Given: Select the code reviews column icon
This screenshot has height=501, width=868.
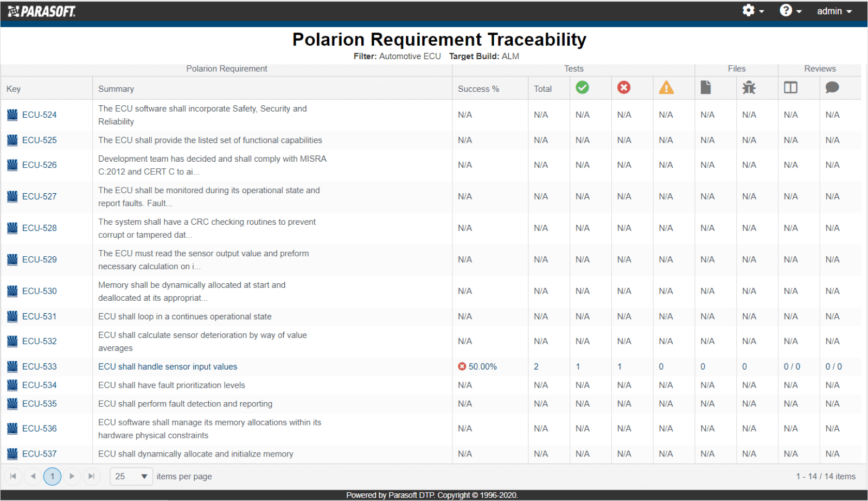Looking at the screenshot, I should 790,87.
